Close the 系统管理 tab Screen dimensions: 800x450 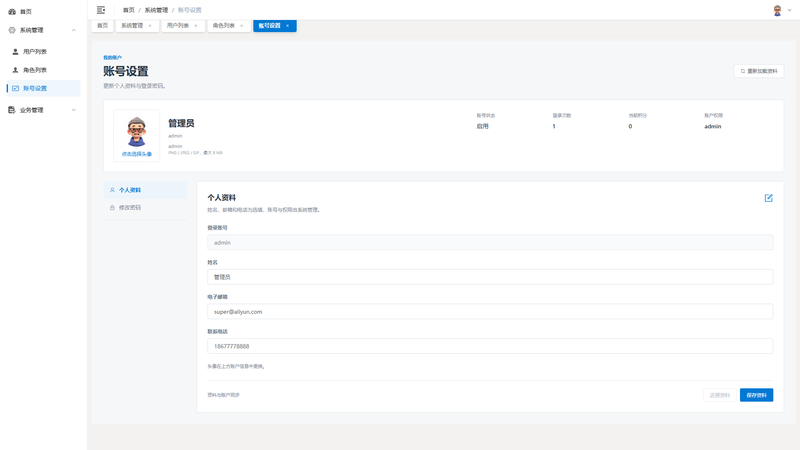pyautogui.click(x=150, y=26)
